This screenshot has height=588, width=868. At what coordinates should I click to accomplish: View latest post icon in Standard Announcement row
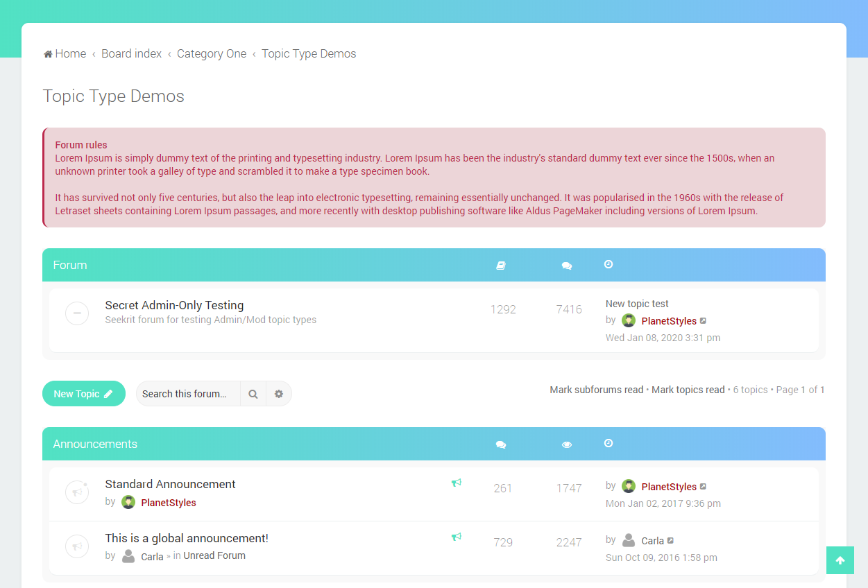point(703,487)
